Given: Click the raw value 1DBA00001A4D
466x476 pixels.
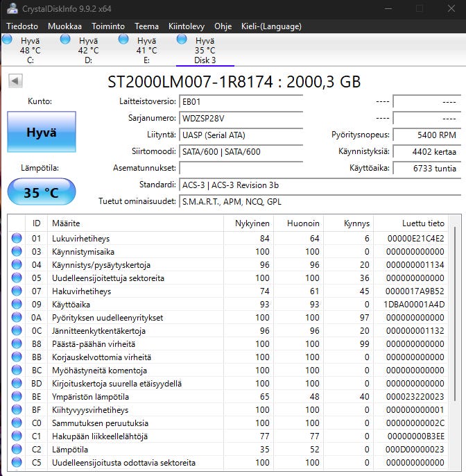Looking at the screenshot, I should (414, 304).
